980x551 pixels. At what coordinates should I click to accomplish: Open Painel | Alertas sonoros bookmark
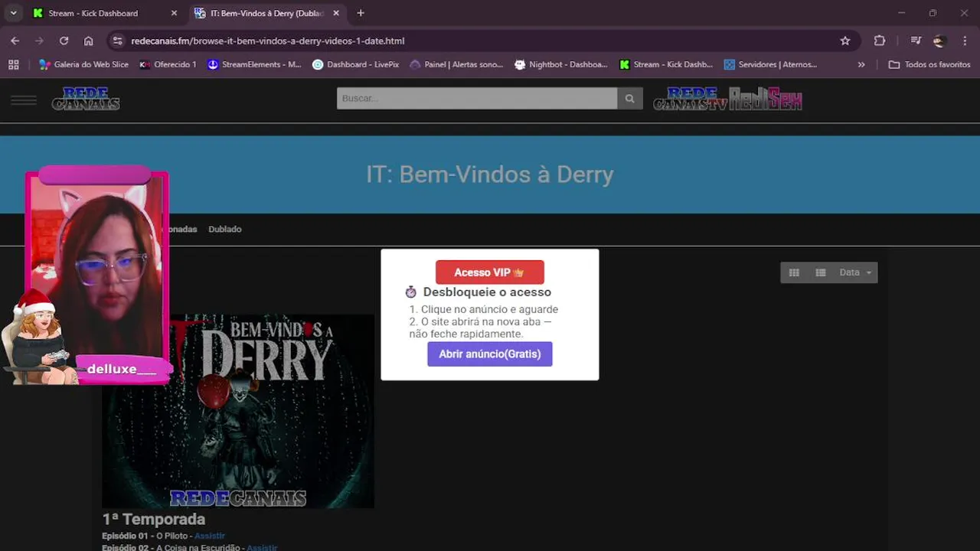(456, 65)
